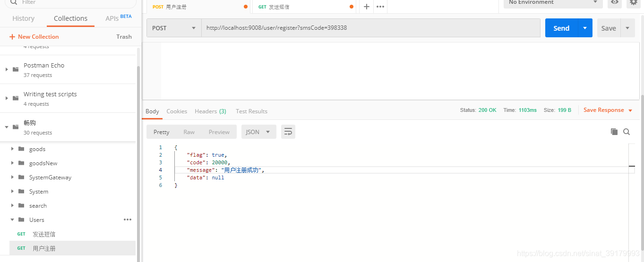Click the New Collection plus icon
This screenshot has height=262, width=644.
coord(12,37)
